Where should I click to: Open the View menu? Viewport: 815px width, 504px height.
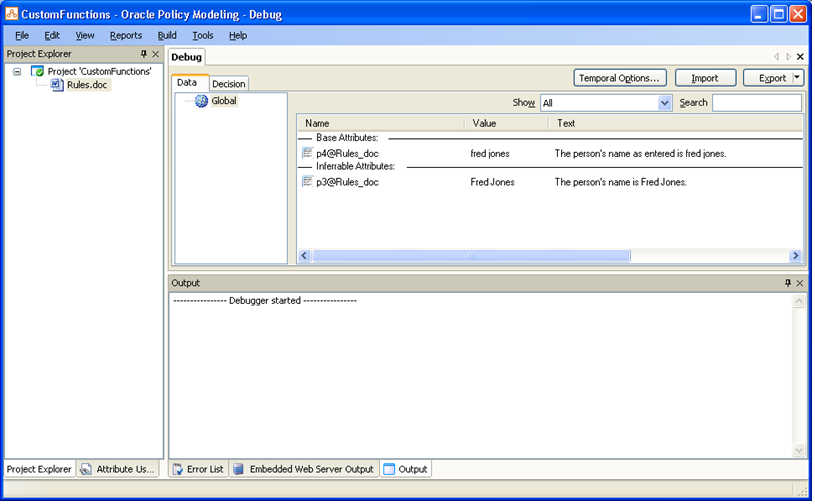85,35
